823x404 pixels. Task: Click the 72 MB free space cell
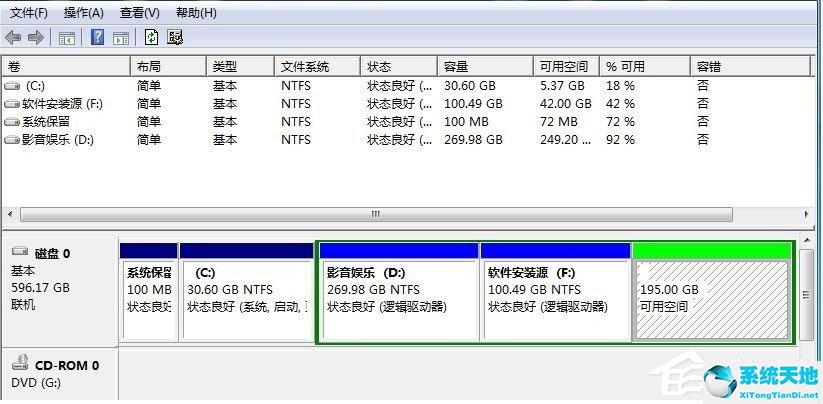point(558,122)
